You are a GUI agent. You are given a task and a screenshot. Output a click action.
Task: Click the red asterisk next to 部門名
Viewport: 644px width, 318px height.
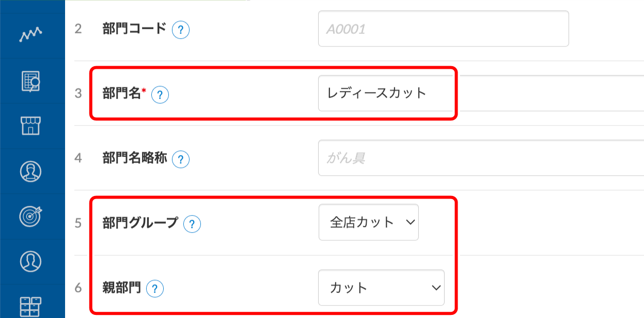point(145,91)
